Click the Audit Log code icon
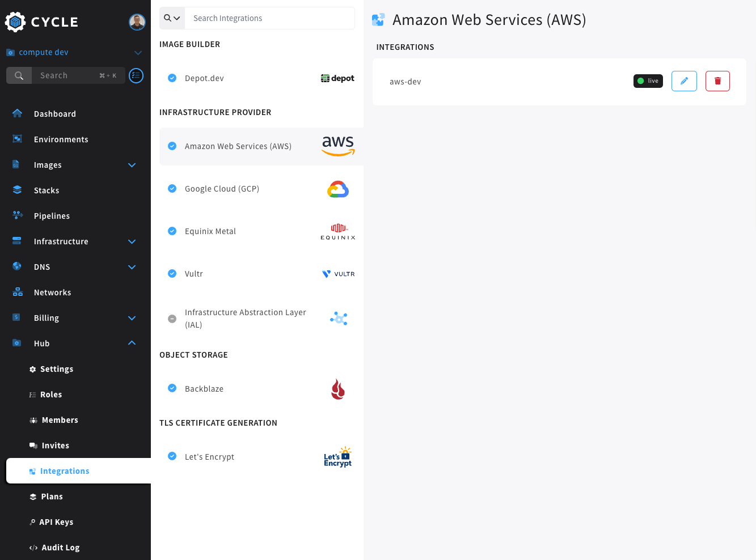 tap(33, 548)
